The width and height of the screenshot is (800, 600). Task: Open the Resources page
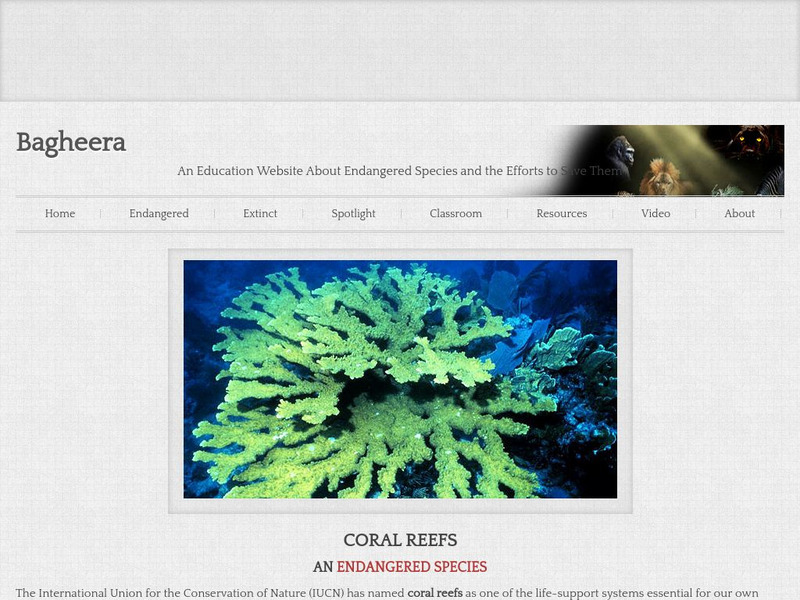point(561,213)
